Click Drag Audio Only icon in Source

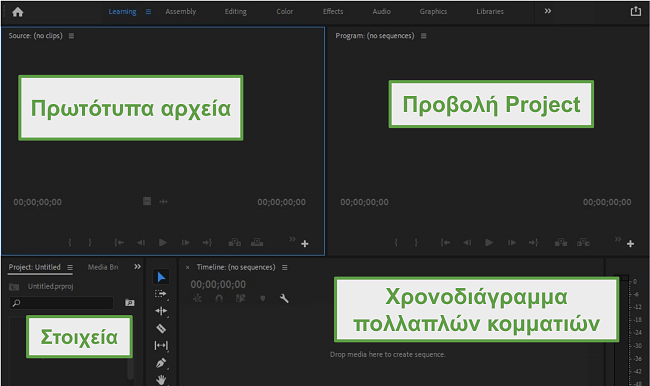click(164, 201)
